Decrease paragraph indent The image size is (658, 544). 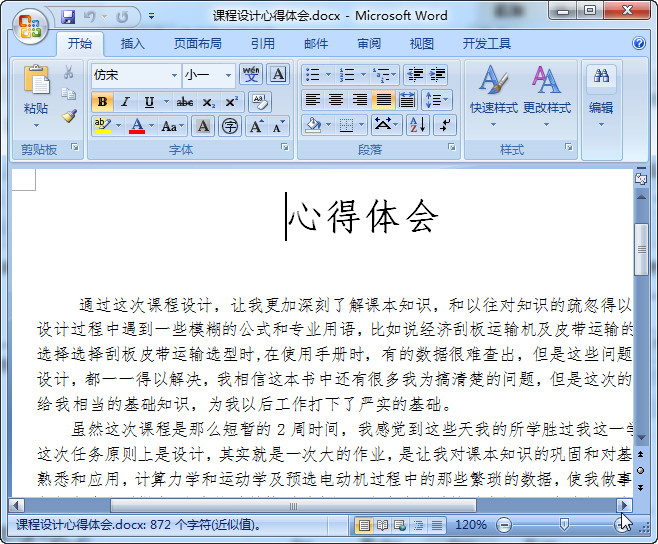click(x=415, y=75)
